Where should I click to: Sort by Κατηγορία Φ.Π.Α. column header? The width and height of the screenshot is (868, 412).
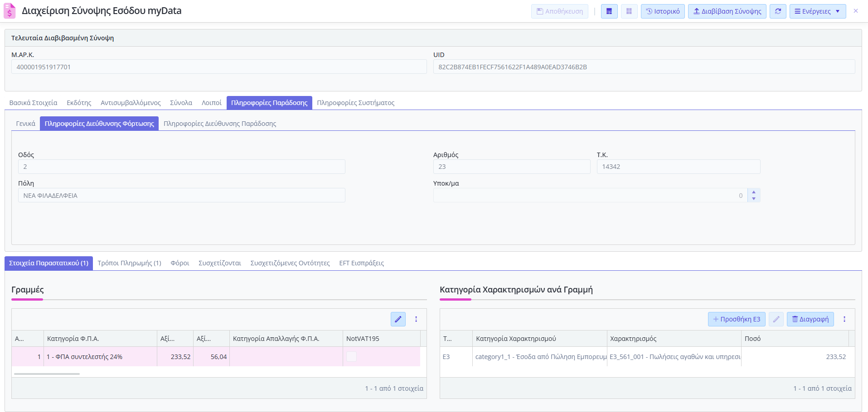point(100,339)
